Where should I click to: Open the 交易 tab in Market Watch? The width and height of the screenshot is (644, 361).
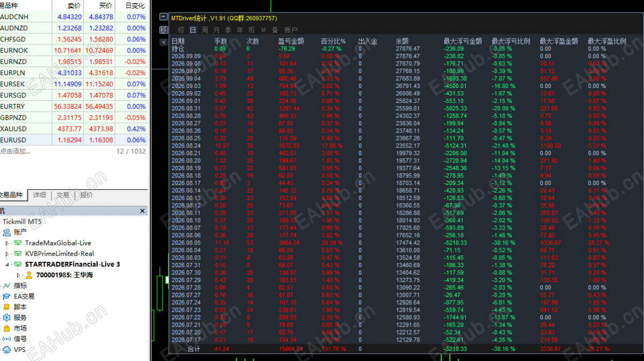click(x=63, y=195)
